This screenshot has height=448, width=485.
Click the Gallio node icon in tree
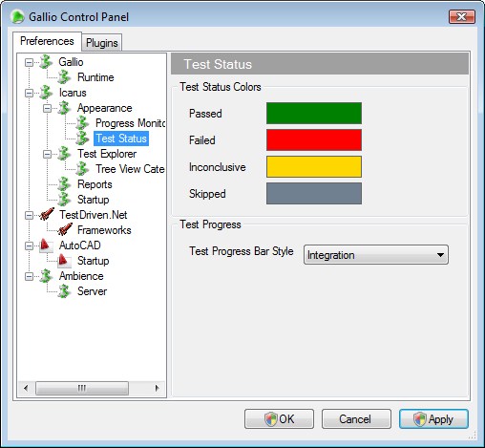(x=46, y=62)
